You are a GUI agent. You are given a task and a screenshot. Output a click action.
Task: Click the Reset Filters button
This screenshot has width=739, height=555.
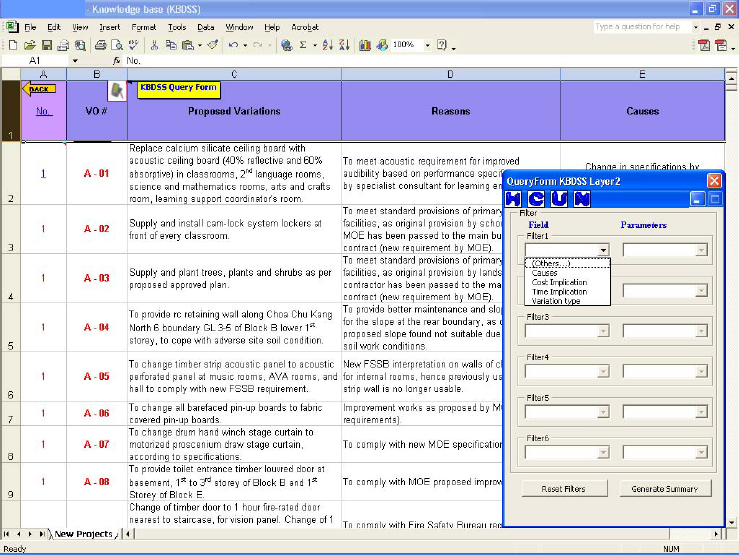click(x=564, y=489)
